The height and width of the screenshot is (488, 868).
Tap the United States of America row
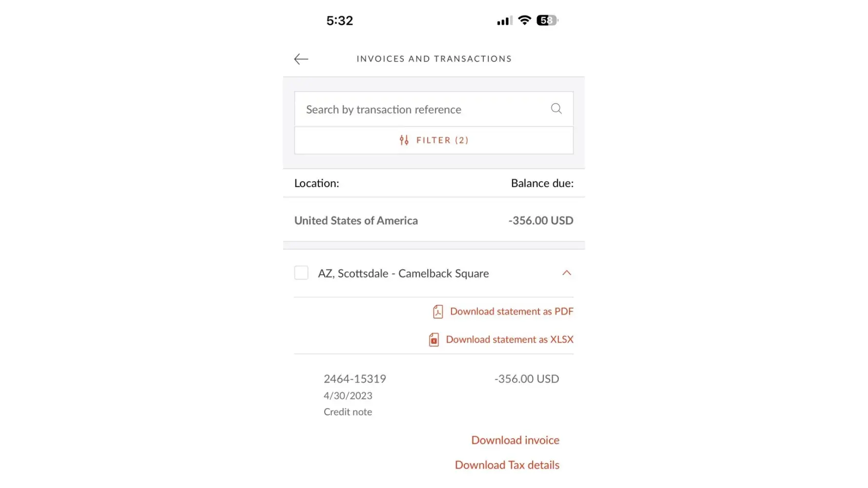click(434, 221)
